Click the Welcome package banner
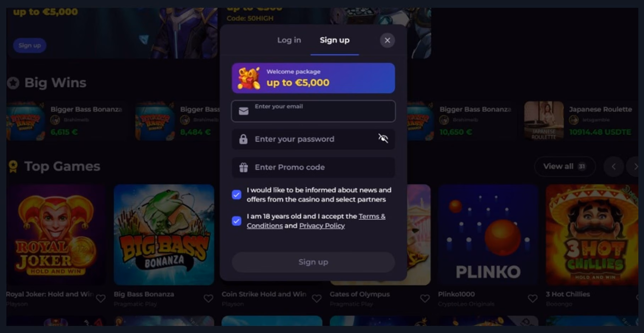Screen dimensions: 644x333 point(313,78)
